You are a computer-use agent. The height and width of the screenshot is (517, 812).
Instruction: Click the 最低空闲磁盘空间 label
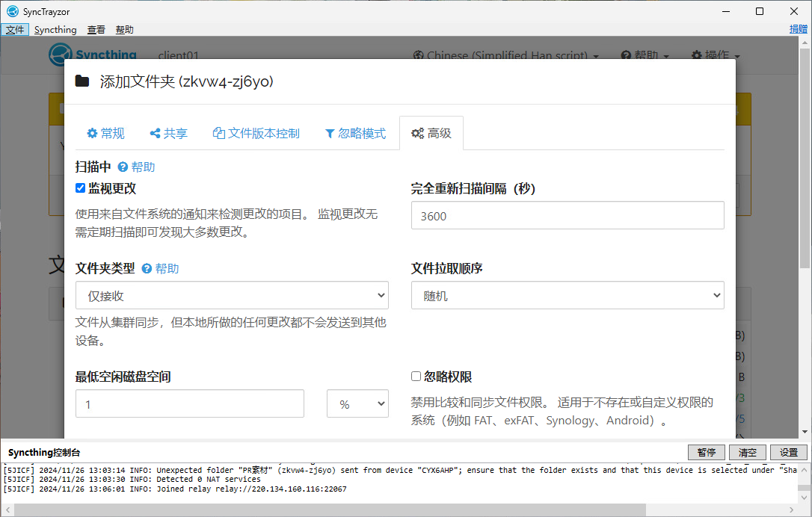(123, 377)
